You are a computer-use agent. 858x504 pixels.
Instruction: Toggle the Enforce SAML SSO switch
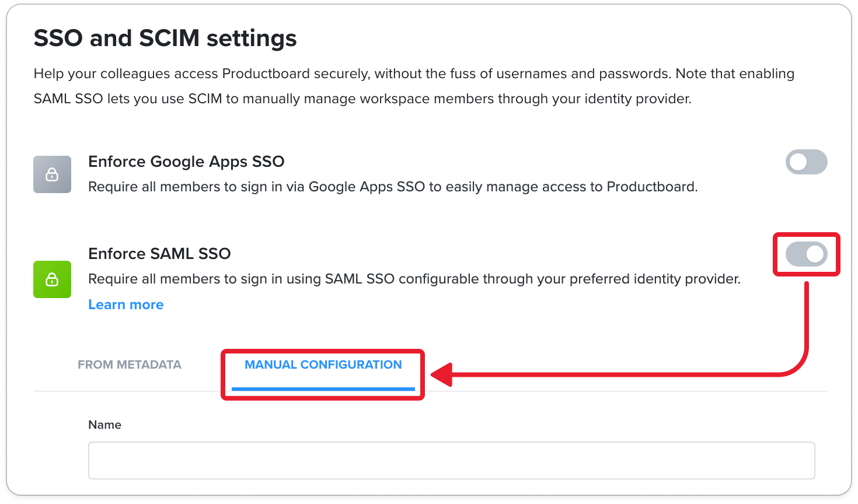806,254
